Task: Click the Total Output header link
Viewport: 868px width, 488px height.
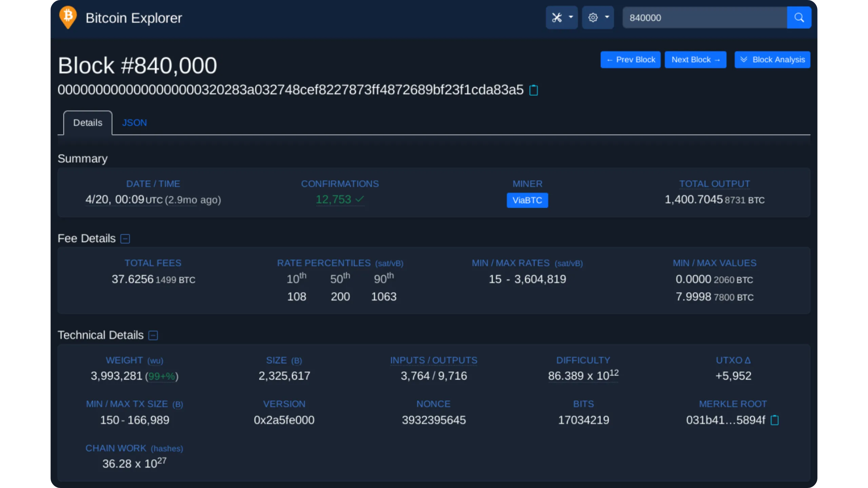Action: pyautogui.click(x=714, y=184)
